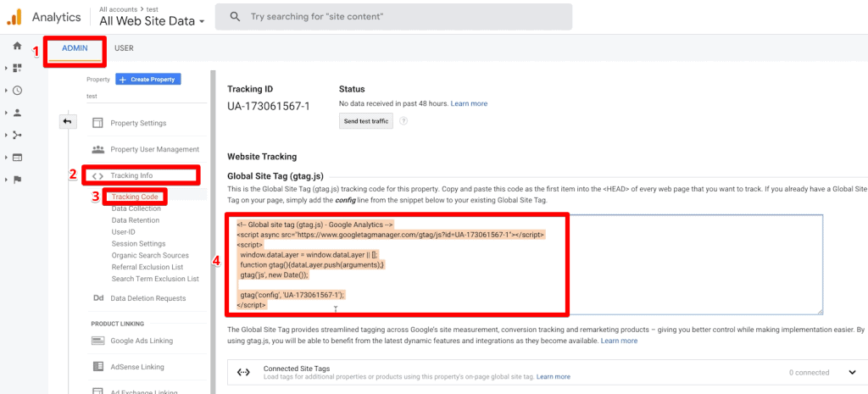868x394 pixels.
Task: Open Learn more link next to Status message
Action: point(469,103)
